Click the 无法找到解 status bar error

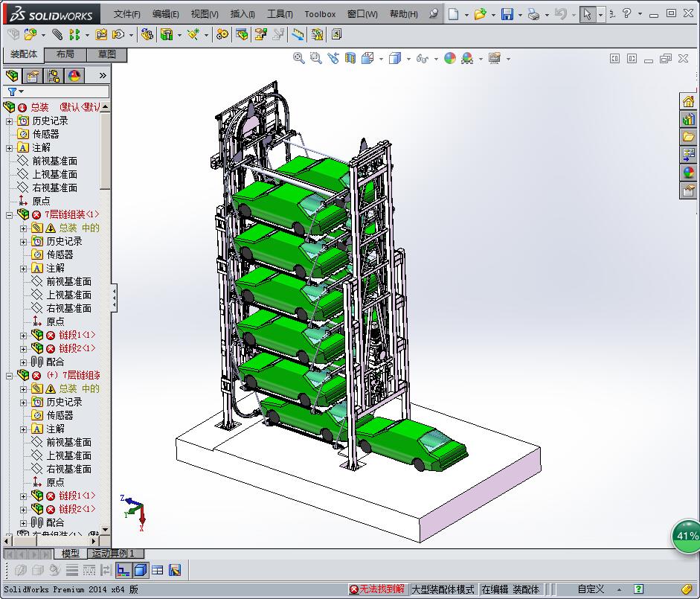[x=377, y=589]
